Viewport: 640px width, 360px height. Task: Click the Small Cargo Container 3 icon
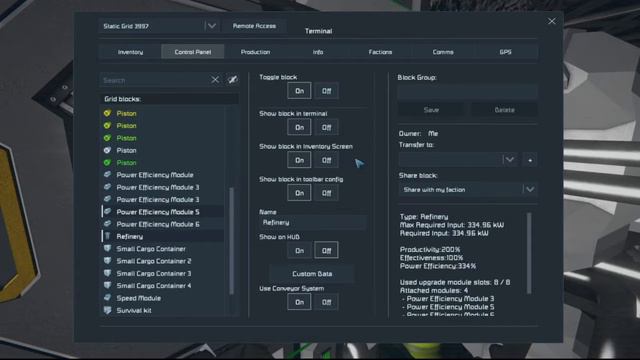pyautogui.click(x=107, y=273)
